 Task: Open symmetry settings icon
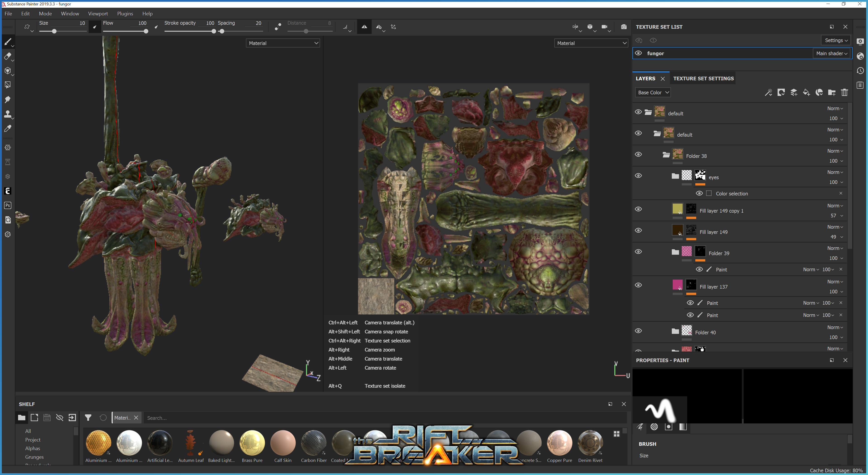click(x=380, y=27)
